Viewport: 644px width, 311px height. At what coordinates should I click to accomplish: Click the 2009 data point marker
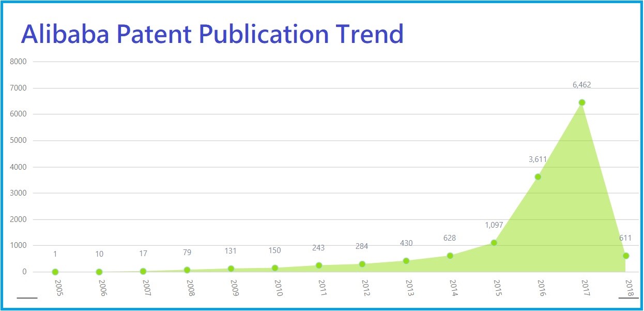point(231,269)
